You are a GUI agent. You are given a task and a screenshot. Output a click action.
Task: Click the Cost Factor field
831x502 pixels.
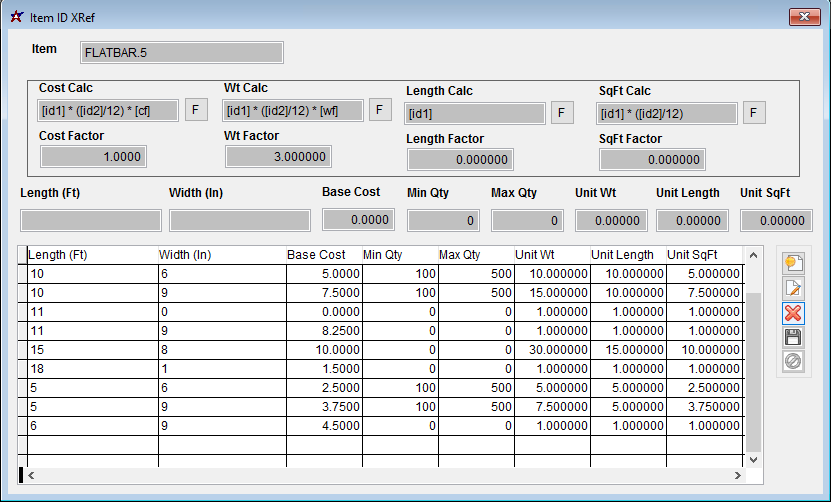click(x=94, y=157)
